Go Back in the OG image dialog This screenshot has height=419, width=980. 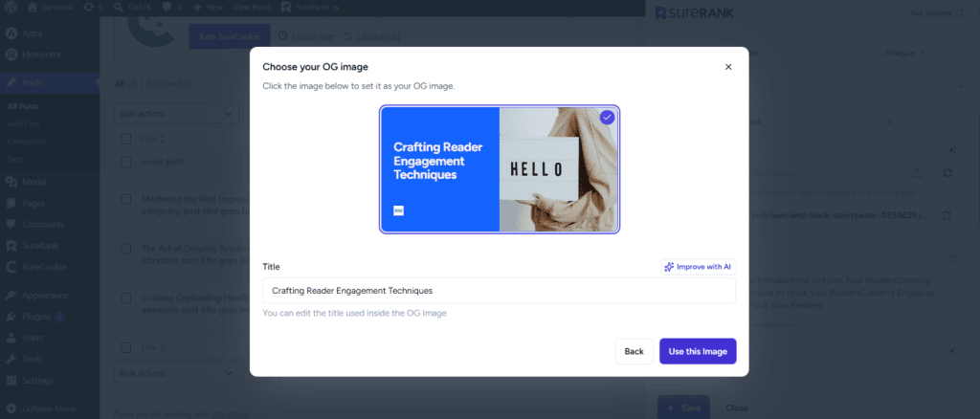click(x=634, y=352)
